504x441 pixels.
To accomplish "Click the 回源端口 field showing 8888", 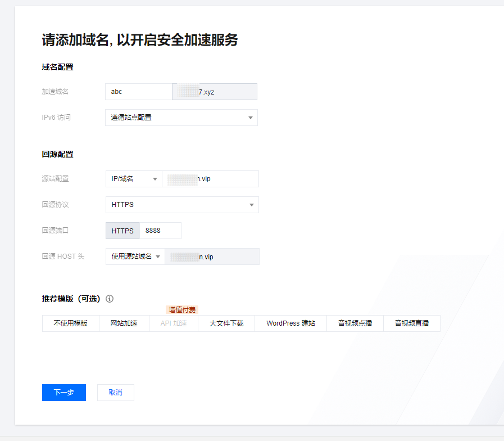I will point(160,231).
